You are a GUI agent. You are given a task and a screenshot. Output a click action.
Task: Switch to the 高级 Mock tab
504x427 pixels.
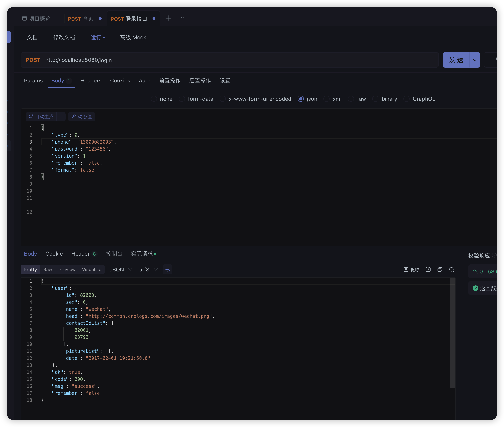coord(133,37)
